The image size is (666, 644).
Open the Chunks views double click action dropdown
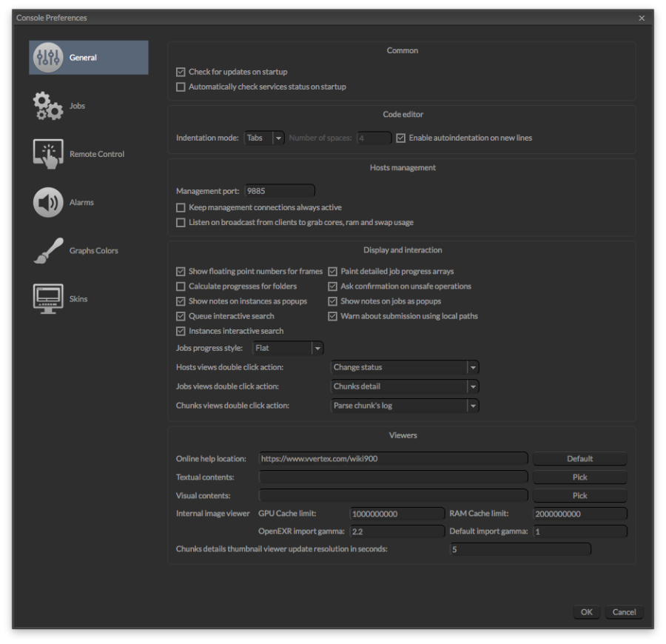[x=473, y=405]
